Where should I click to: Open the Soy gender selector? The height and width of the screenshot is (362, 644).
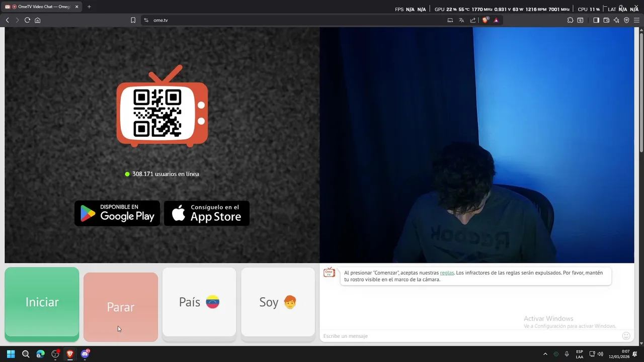coord(278,302)
